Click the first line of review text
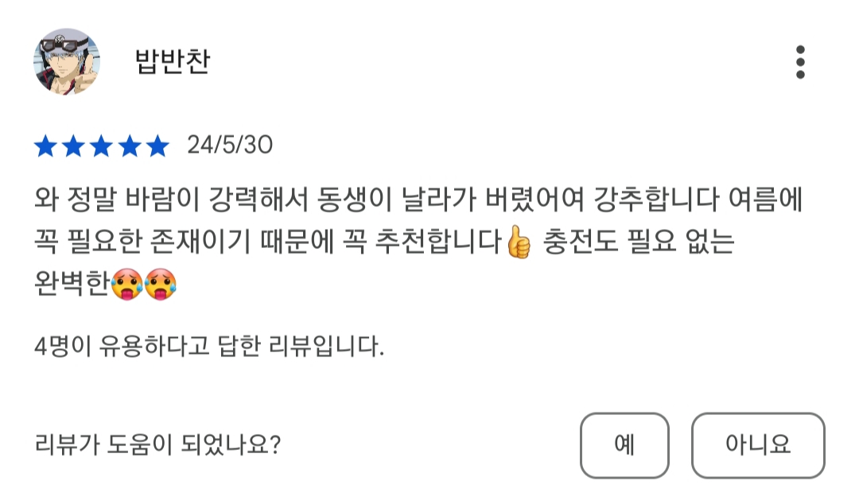 419,199
